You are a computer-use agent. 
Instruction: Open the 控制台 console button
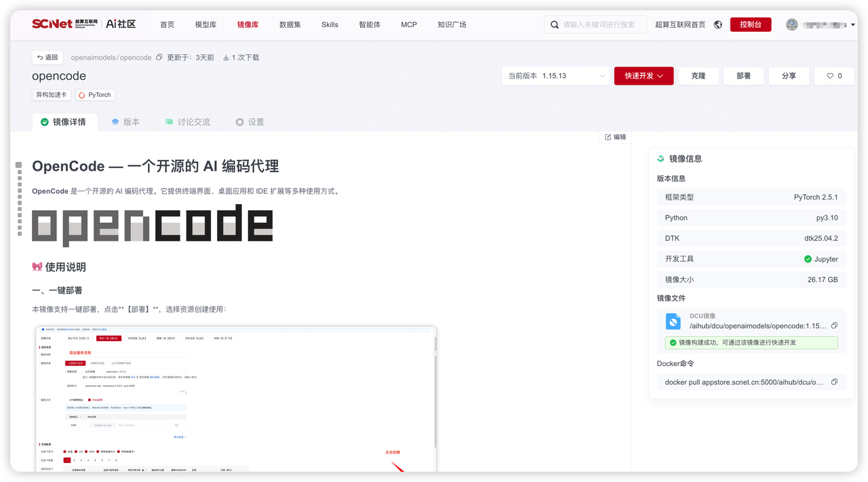coord(751,24)
